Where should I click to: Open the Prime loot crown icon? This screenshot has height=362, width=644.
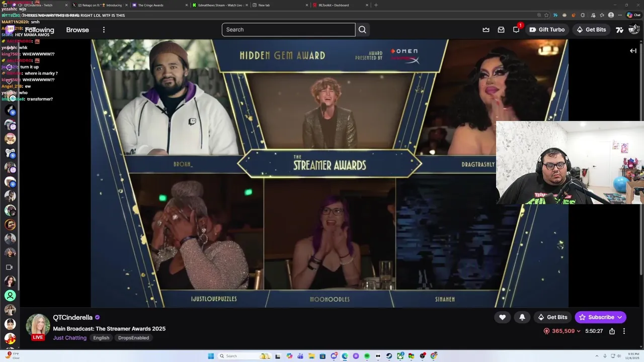click(486, 30)
